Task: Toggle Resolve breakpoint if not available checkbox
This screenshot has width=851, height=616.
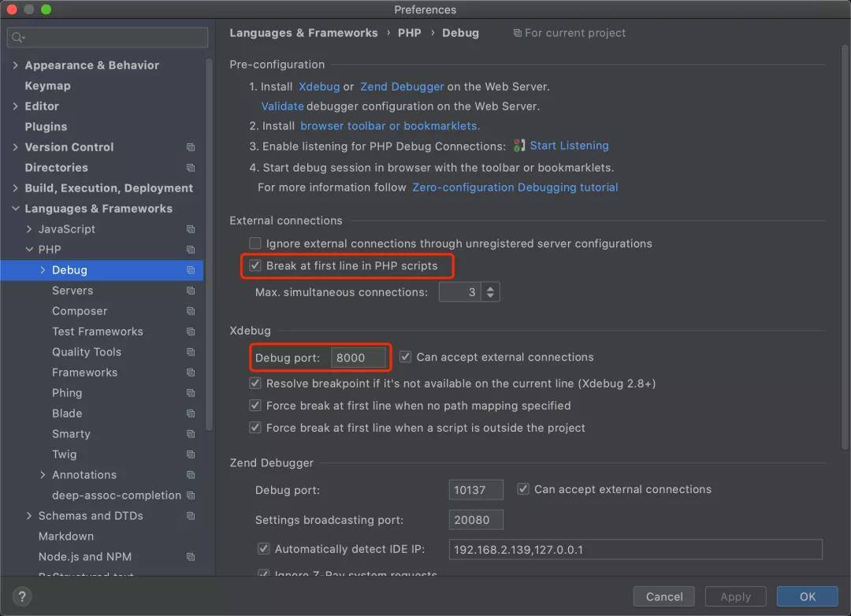Action: tap(255, 383)
